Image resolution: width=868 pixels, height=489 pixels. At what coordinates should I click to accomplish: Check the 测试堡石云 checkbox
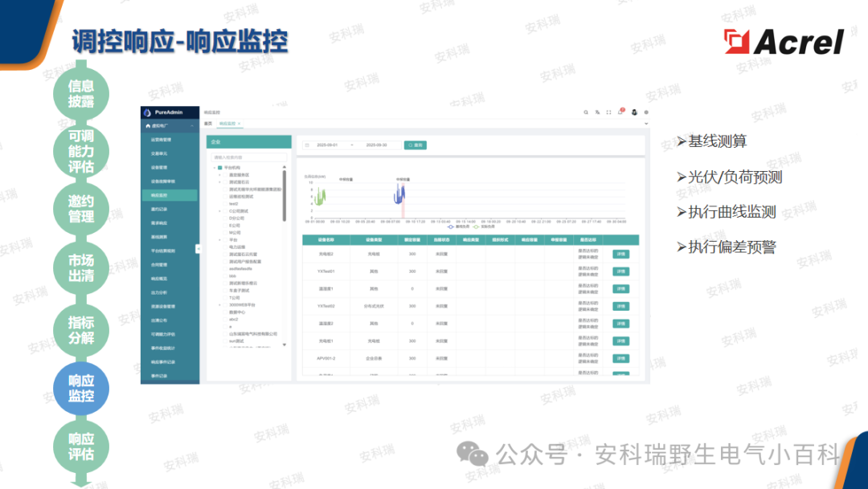225,182
